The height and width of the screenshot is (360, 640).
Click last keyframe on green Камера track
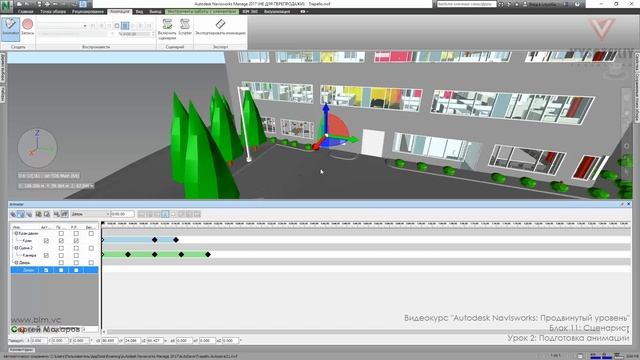click(208, 255)
